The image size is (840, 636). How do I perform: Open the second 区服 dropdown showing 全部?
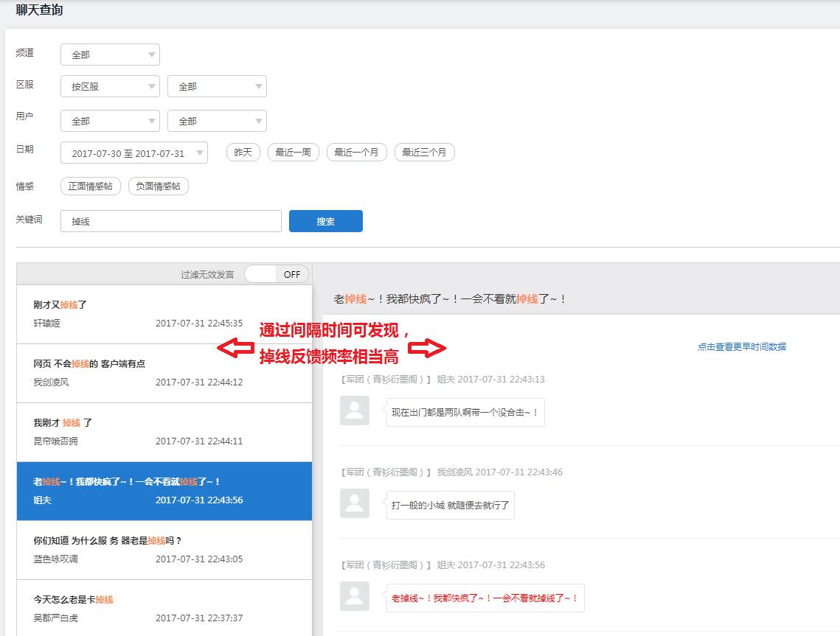click(217, 86)
